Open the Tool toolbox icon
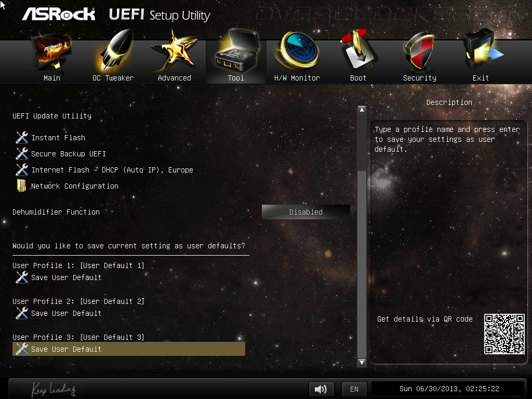The height and width of the screenshot is (399, 532). tap(237, 50)
